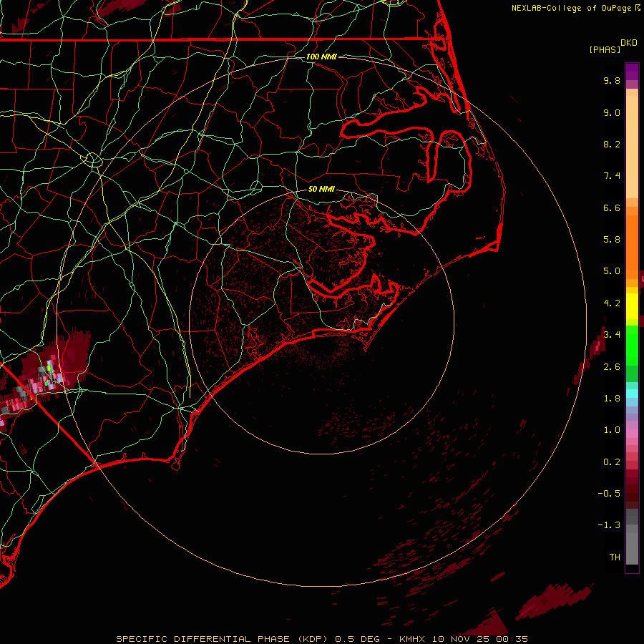Click the -0.5 value on the color scale
644x644 pixels.
(609, 494)
